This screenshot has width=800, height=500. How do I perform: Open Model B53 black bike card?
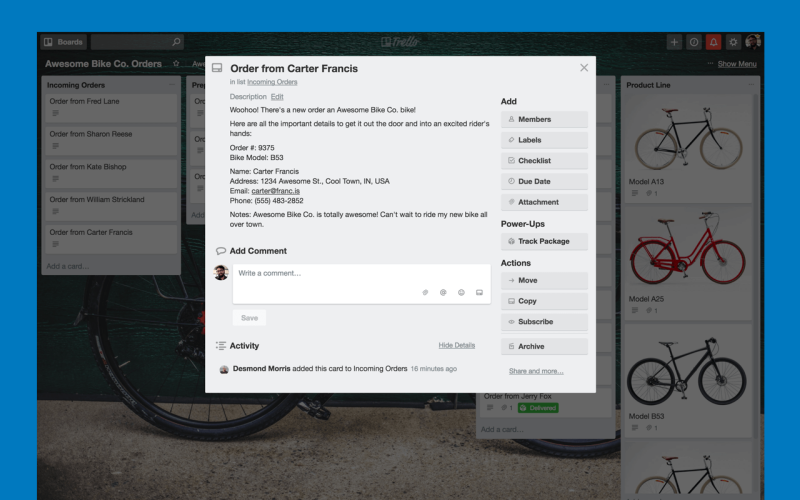coord(688,381)
